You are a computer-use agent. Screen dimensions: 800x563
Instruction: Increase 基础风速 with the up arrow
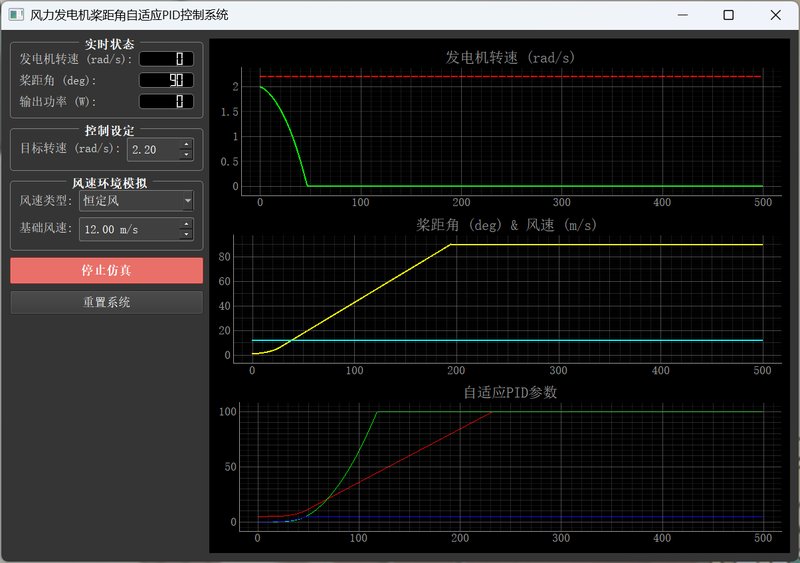[x=186, y=224]
